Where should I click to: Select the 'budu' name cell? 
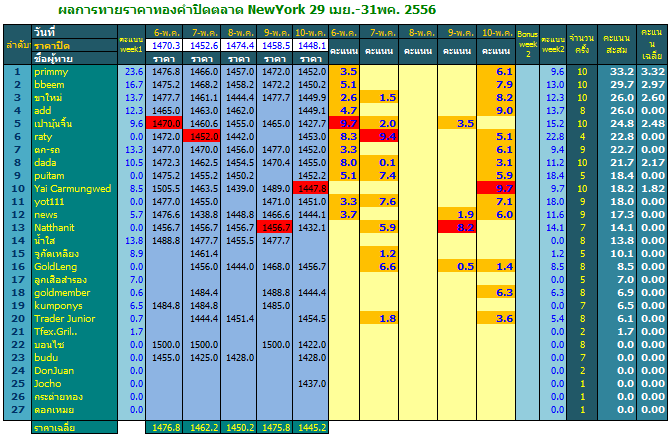pos(75,358)
